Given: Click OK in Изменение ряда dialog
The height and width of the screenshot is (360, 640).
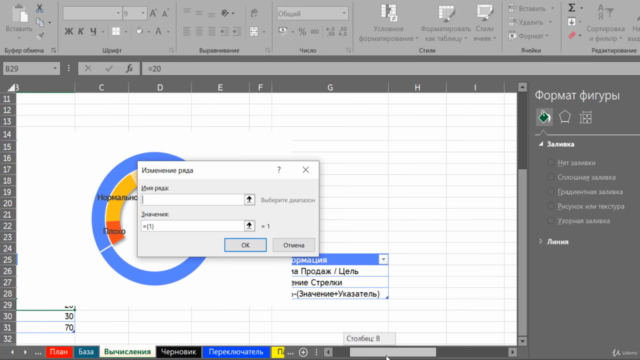Looking at the screenshot, I should coord(245,245).
